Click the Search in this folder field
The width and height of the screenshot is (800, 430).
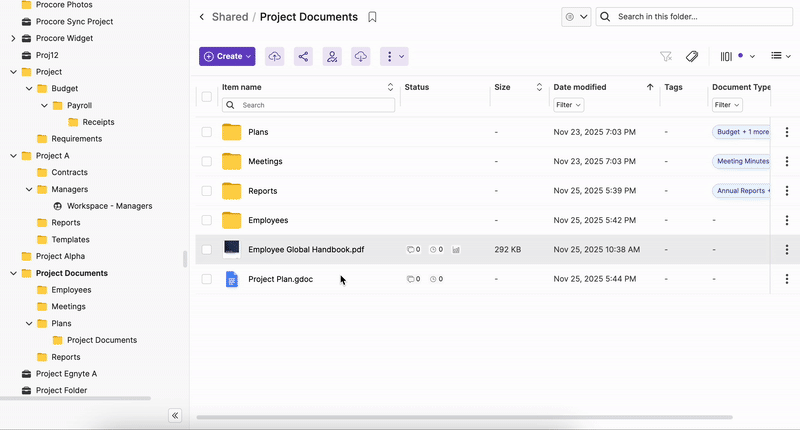[694, 17]
